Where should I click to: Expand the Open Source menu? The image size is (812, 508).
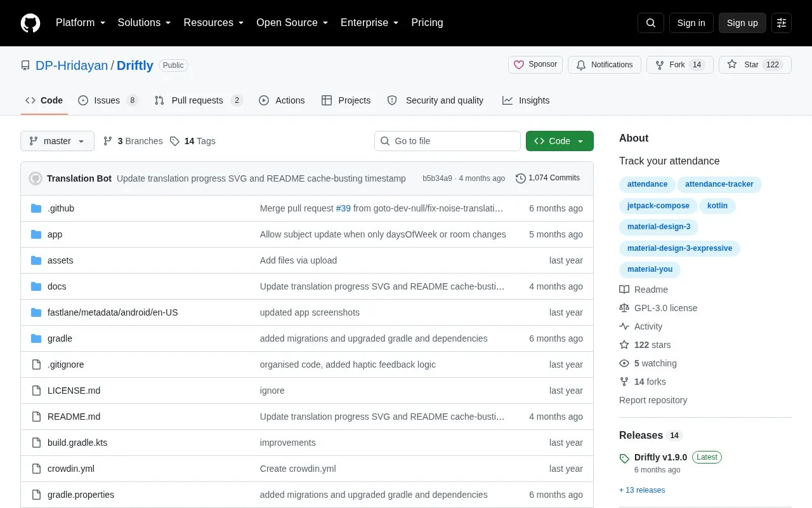point(292,23)
